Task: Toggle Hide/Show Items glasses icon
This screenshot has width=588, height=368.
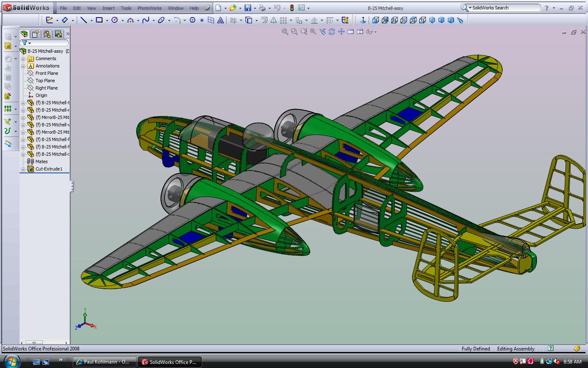Action: 369,31
